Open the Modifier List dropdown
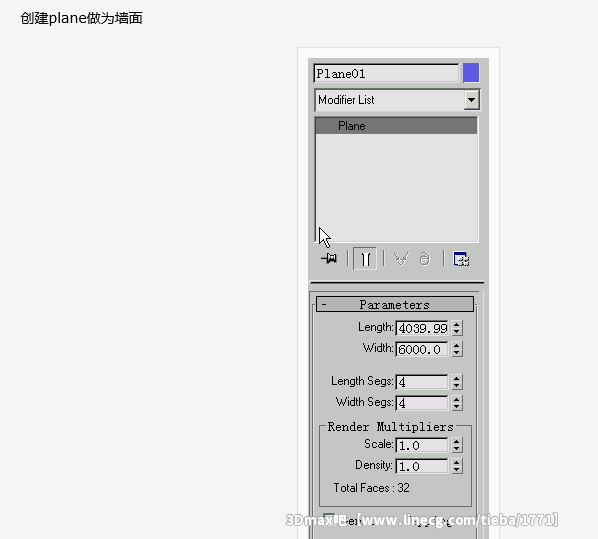 point(471,100)
